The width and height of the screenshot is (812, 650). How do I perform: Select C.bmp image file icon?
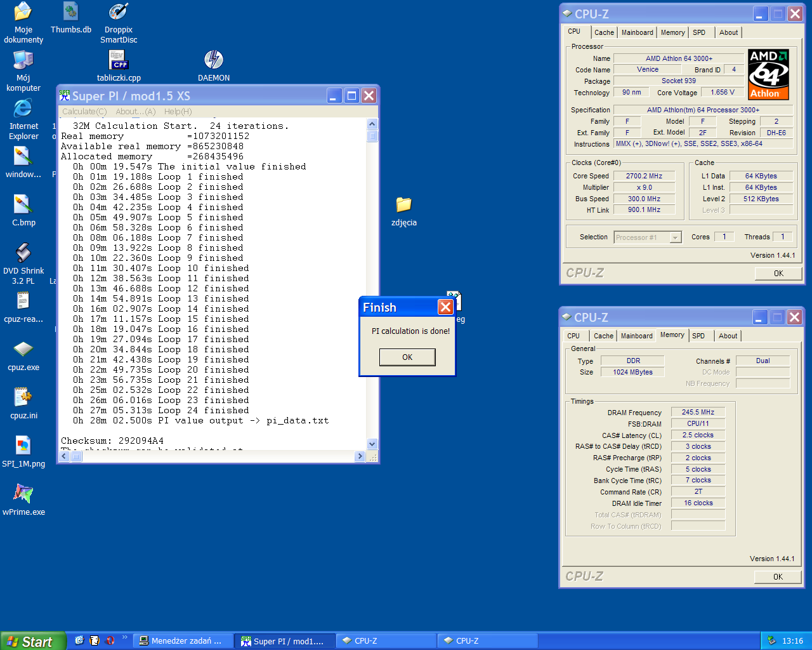23,211
